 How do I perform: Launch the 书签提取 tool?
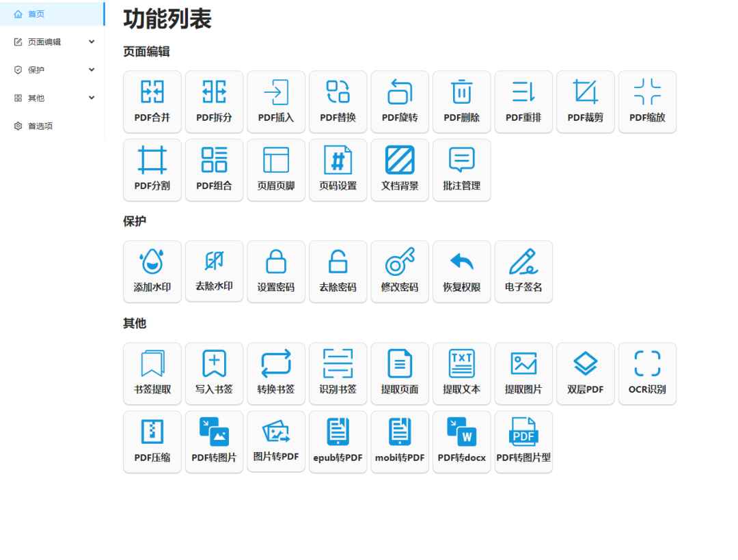tap(152, 374)
